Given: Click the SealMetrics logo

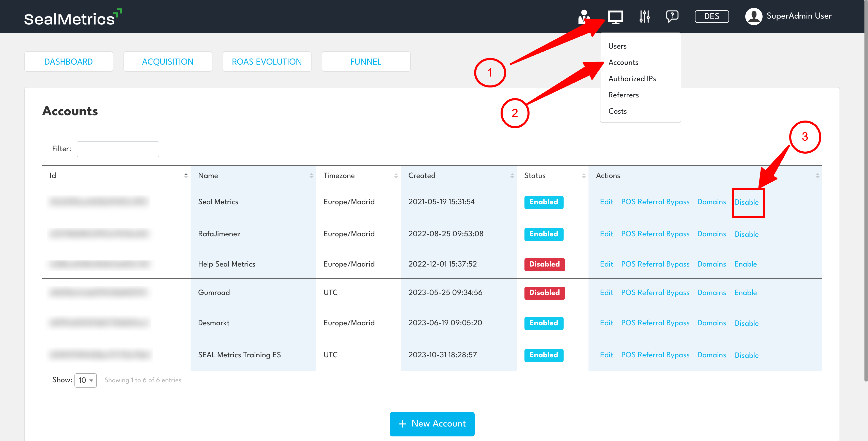Looking at the screenshot, I should click(x=72, y=17).
